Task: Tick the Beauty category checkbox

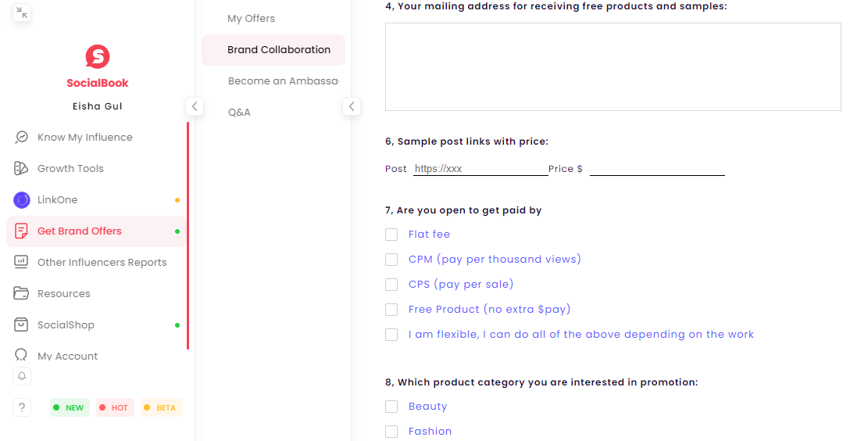Action: pyautogui.click(x=391, y=407)
